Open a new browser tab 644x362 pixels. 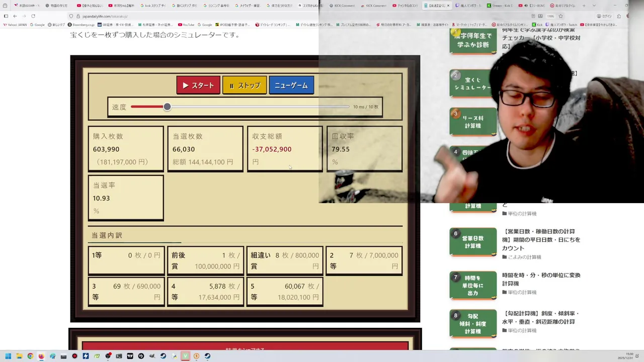pyautogui.click(x=584, y=6)
